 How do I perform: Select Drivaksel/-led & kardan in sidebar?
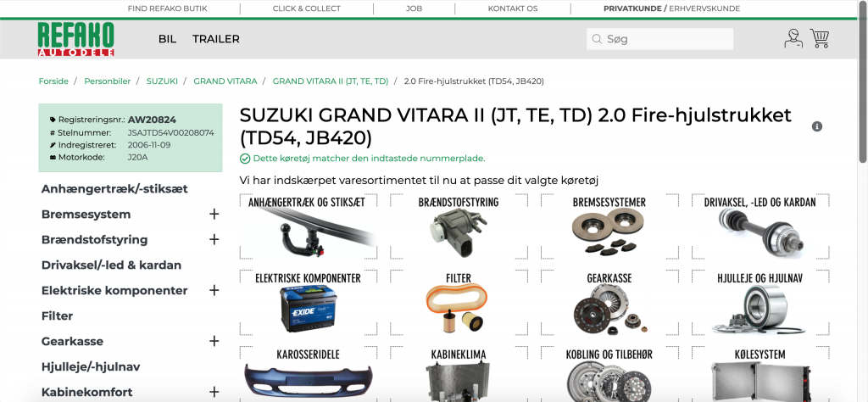(x=111, y=265)
